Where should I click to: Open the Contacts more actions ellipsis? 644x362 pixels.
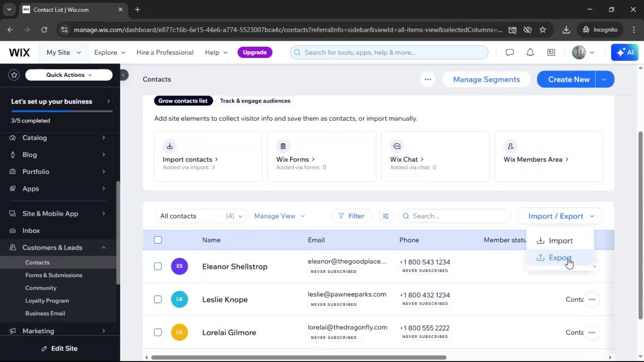(428, 79)
